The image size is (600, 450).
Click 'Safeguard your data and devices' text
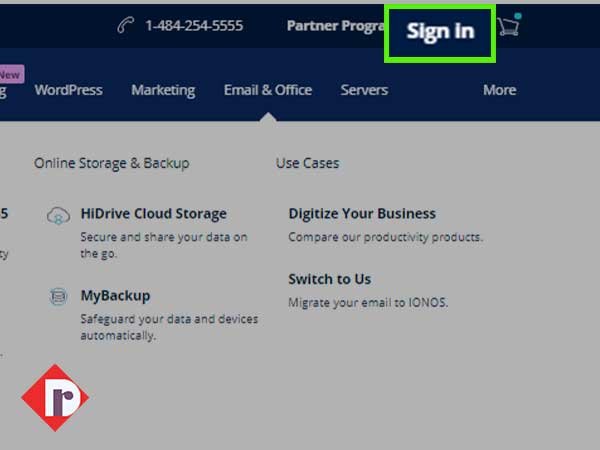169,327
